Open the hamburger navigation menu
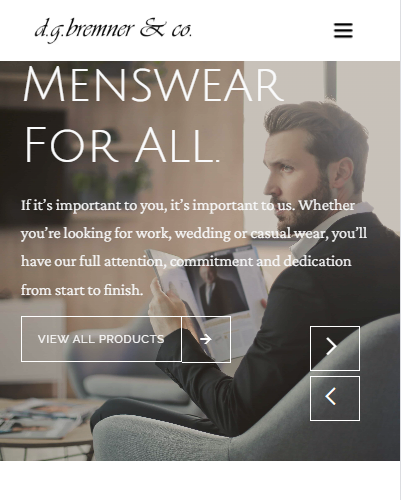The width and height of the screenshot is (401, 500). point(343,30)
